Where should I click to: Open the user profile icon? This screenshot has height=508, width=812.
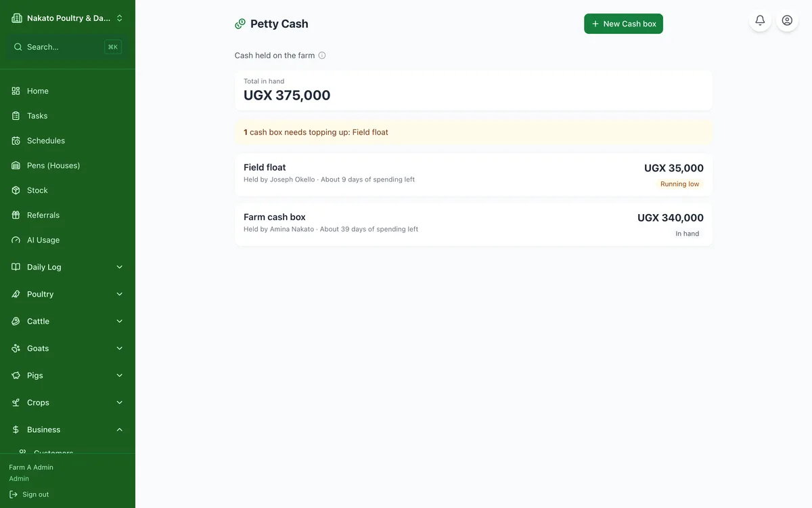pyautogui.click(x=787, y=20)
